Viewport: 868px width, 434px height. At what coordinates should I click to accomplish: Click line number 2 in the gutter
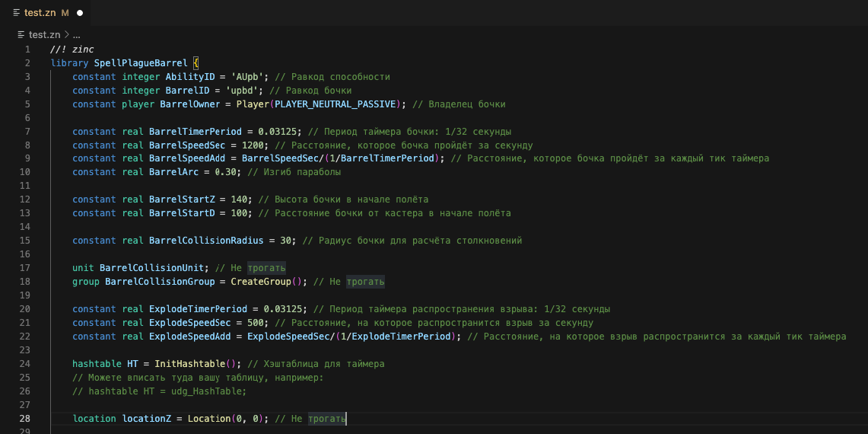pyautogui.click(x=27, y=63)
